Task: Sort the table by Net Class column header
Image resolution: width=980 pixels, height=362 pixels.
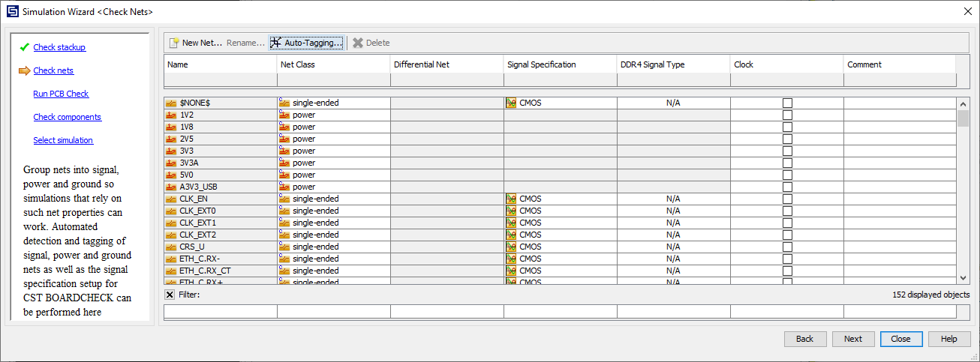Action: (x=333, y=64)
